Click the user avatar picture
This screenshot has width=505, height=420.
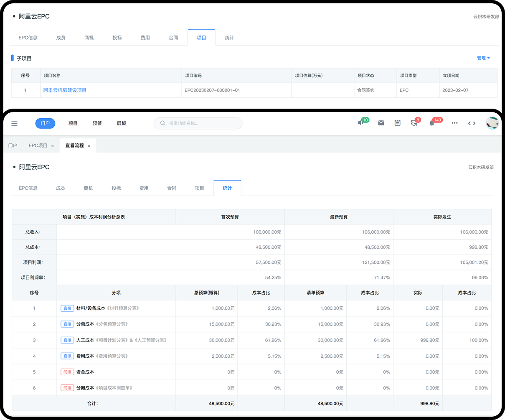point(492,123)
